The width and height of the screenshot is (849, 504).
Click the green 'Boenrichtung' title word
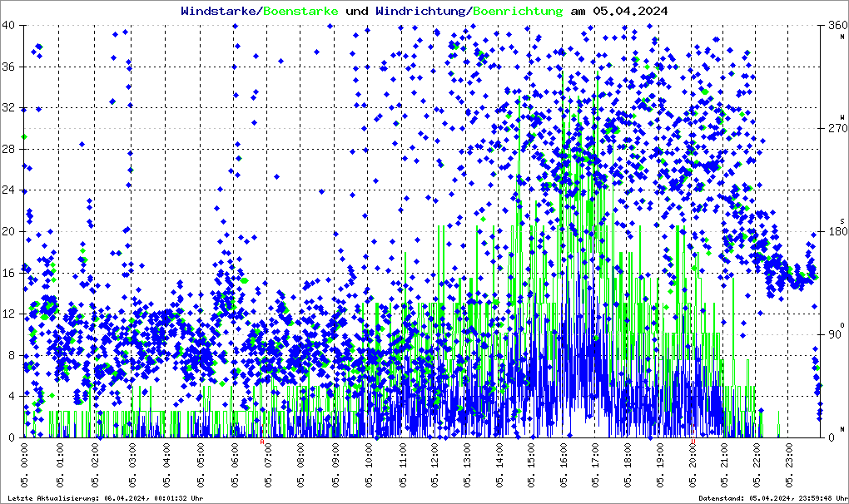(518, 11)
